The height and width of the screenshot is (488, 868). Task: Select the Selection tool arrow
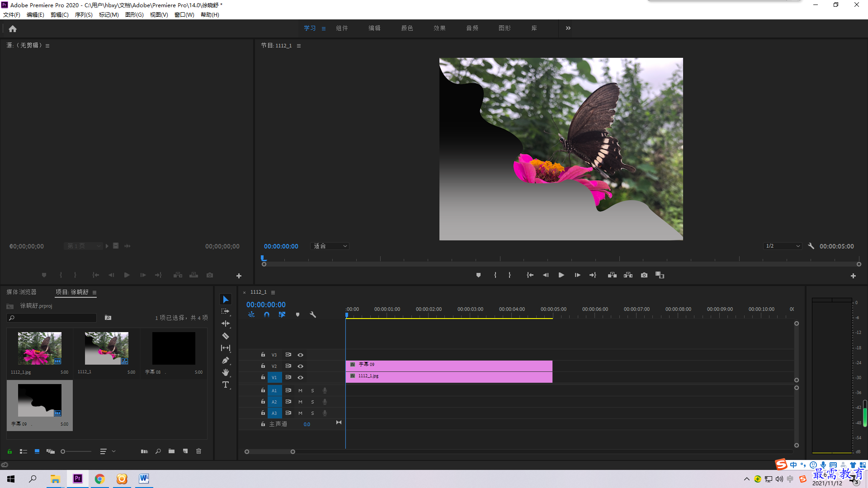pos(226,300)
